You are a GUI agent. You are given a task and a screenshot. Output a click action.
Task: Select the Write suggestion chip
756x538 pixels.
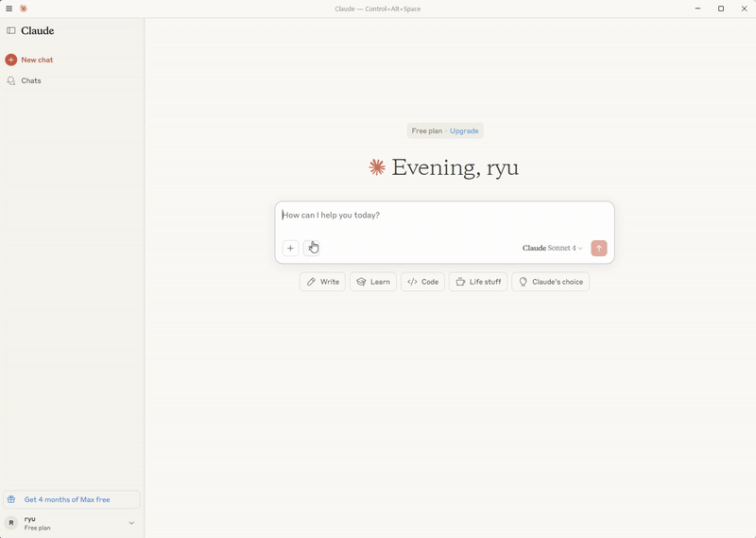coord(322,282)
